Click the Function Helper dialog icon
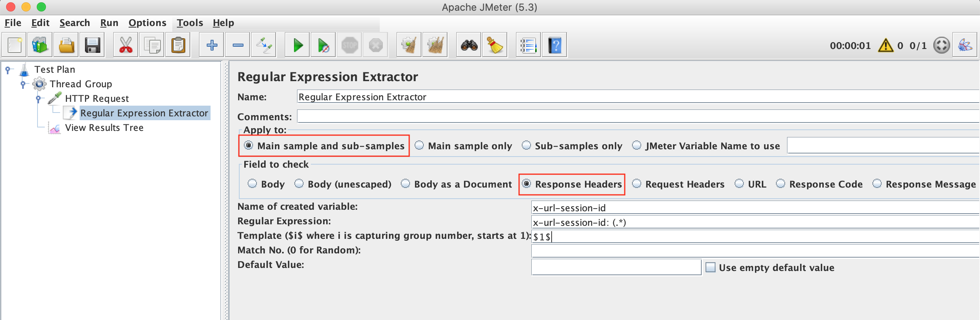The image size is (980, 320). (x=528, y=46)
